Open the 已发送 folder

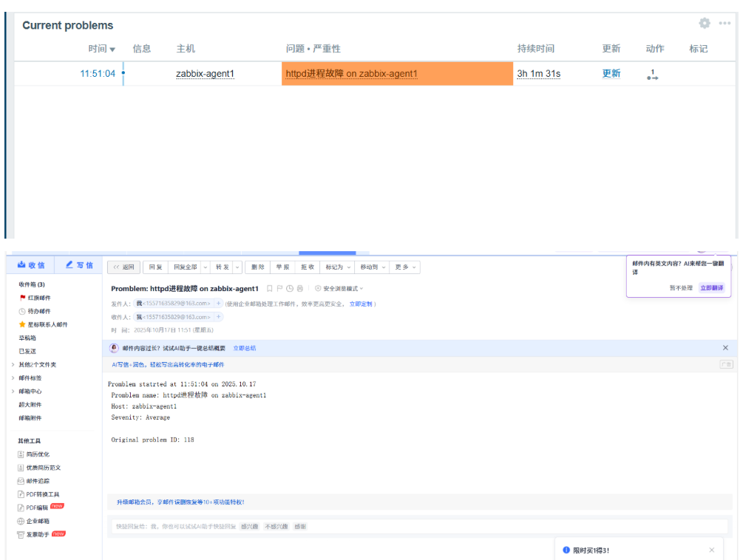click(x=27, y=351)
